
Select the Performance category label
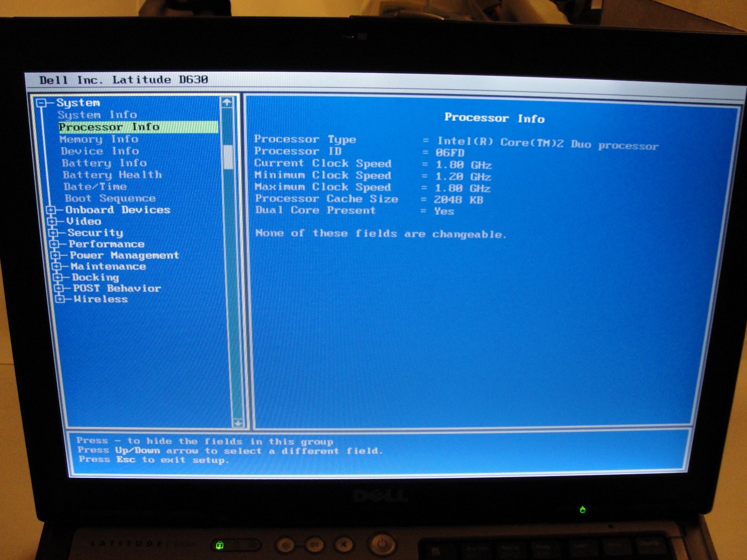pyautogui.click(x=106, y=244)
